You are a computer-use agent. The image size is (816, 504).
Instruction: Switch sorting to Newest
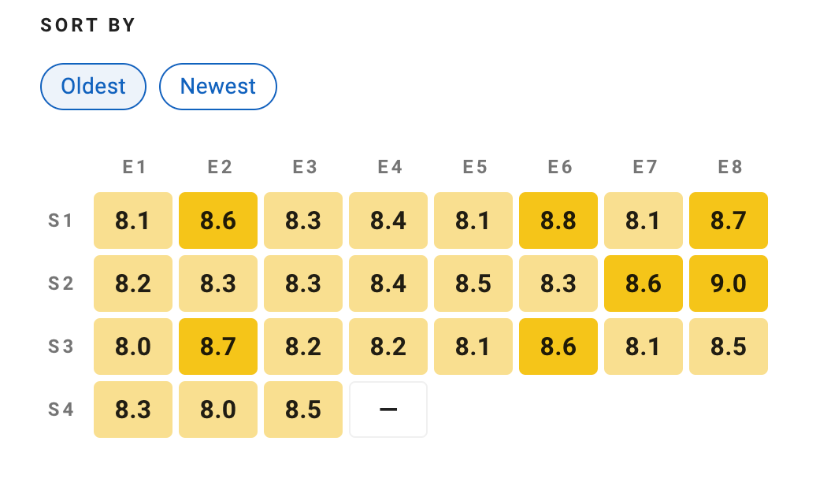pos(218,87)
